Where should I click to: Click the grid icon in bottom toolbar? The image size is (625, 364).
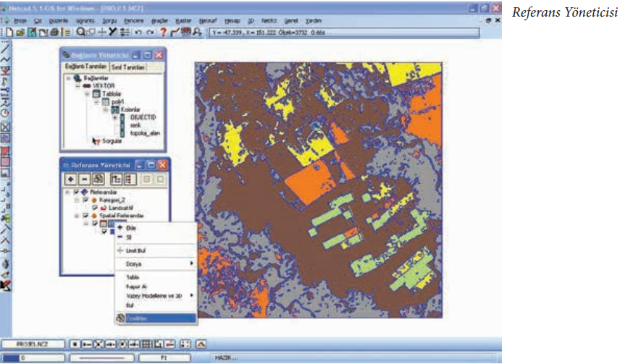coord(145,343)
